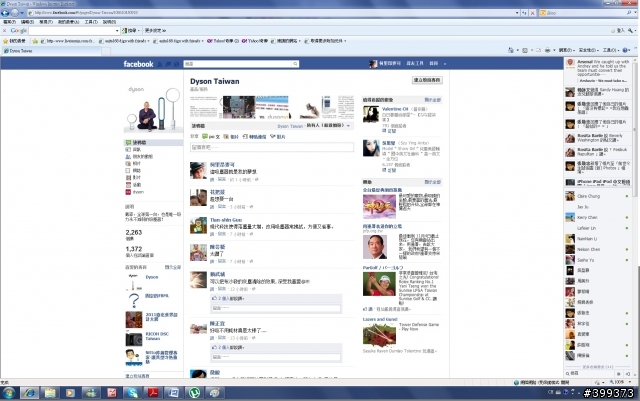Click the Dyson Taiwan page title
The height and width of the screenshot is (401, 640).
point(215,81)
